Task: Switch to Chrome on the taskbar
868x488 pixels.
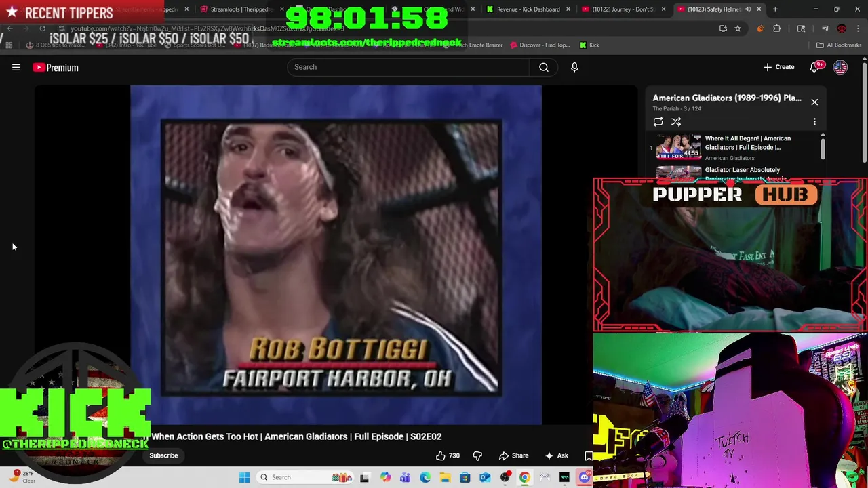Action: tap(525, 477)
